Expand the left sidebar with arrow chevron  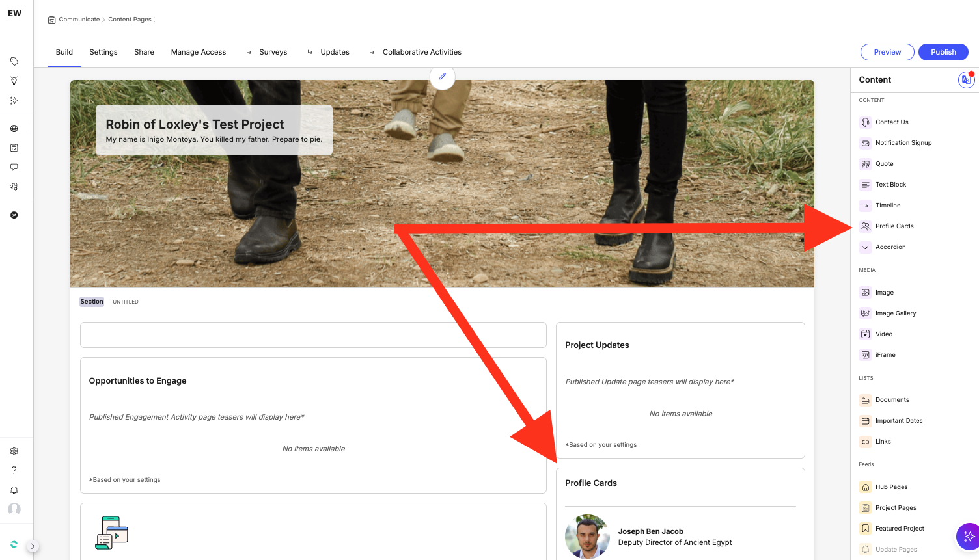pyautogui.click(x=33, y=546)
